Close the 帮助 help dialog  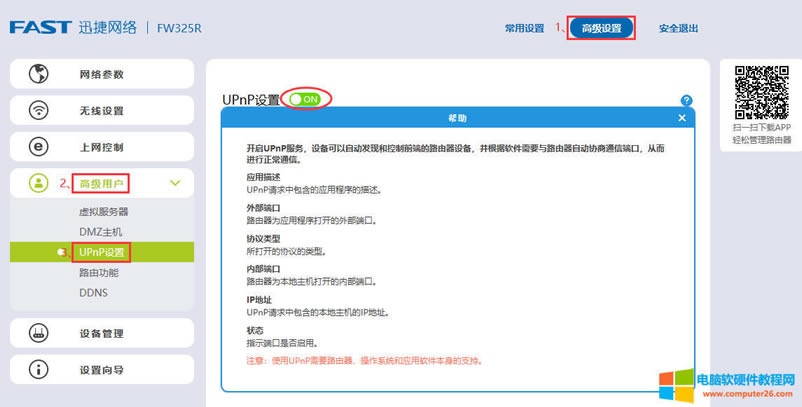pyautogui.click(x=682, y=118)
